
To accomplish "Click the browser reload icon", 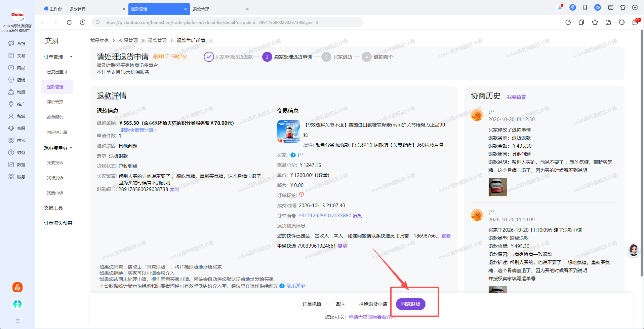I will [69, 22].
